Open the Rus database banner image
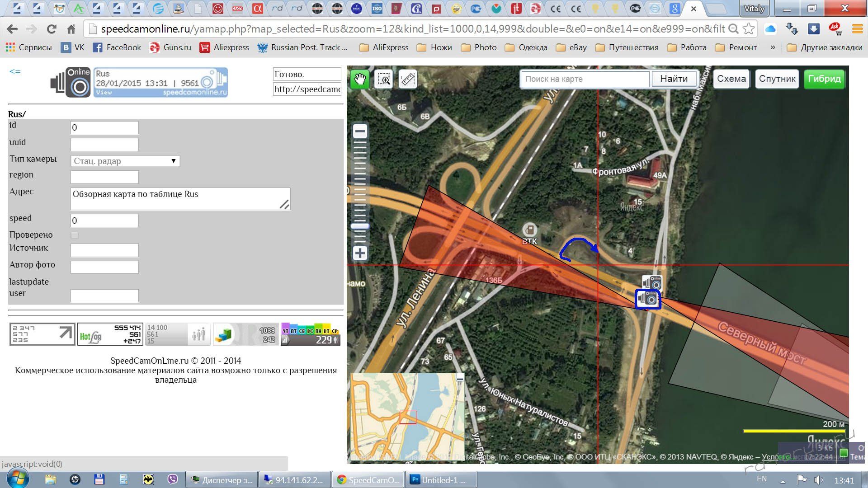868x488 pixels. click(x=160, y=82)
